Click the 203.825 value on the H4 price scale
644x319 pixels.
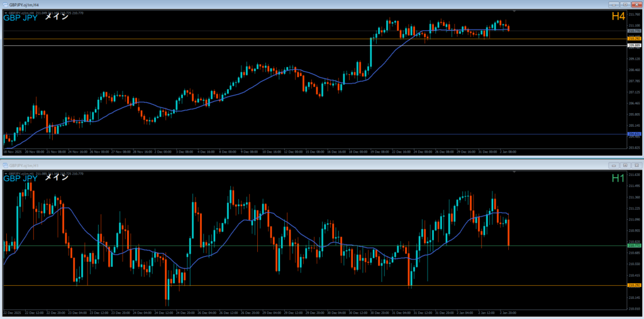[x=634, y=148]
